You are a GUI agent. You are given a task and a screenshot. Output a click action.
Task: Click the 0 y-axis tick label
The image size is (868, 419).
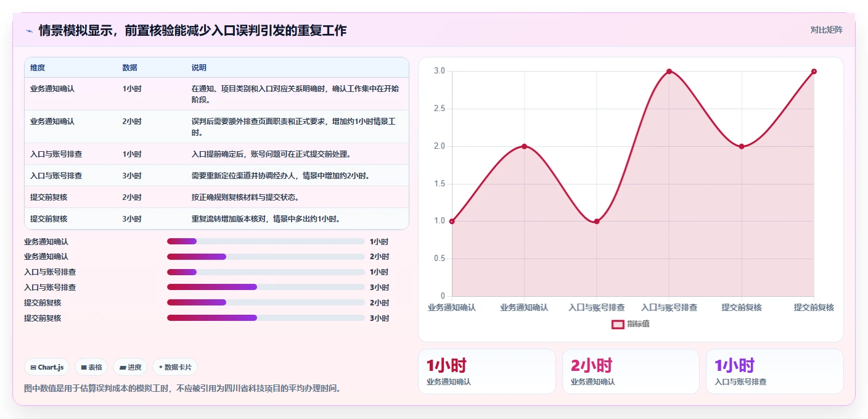click(x=443, y=296)
